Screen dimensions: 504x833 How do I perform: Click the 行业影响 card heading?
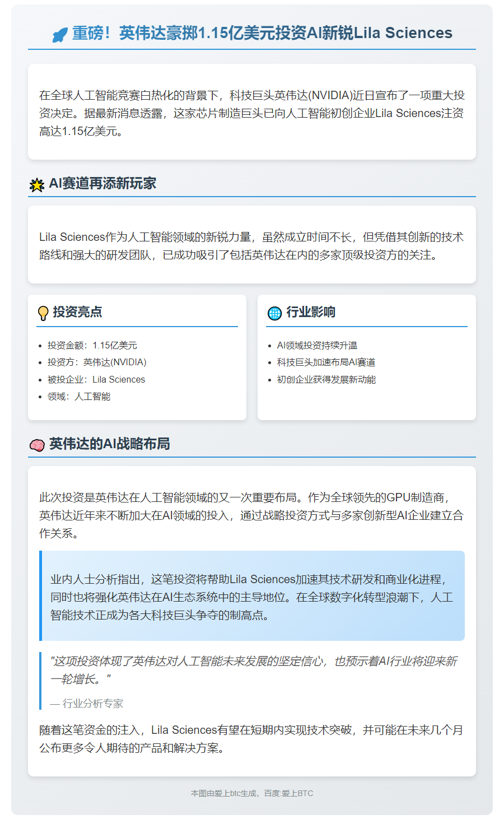tap(311, 312)
